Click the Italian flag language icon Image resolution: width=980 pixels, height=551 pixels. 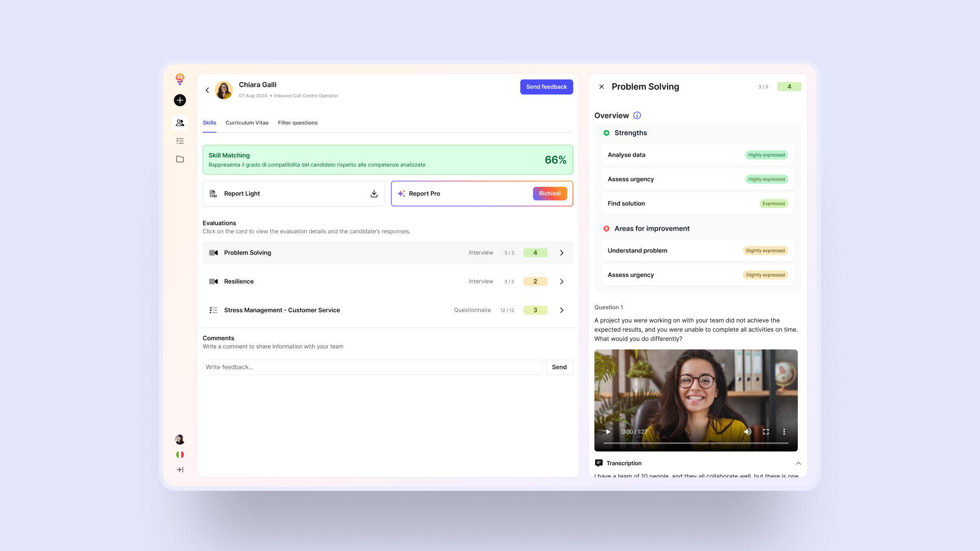coord(180,455)
